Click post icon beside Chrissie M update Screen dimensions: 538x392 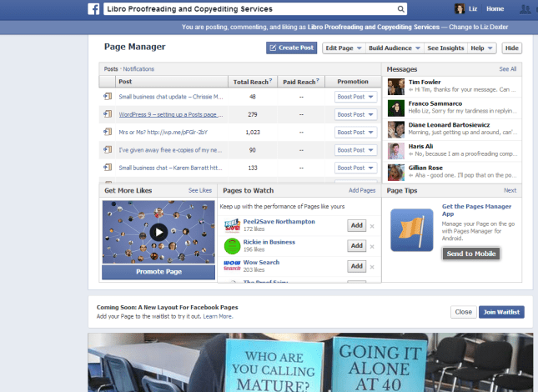[108, 97]
